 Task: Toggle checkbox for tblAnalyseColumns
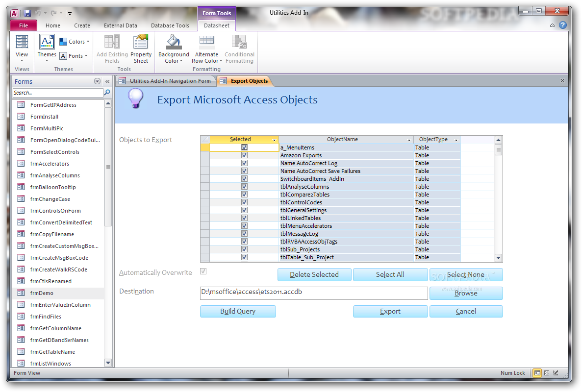244,187
